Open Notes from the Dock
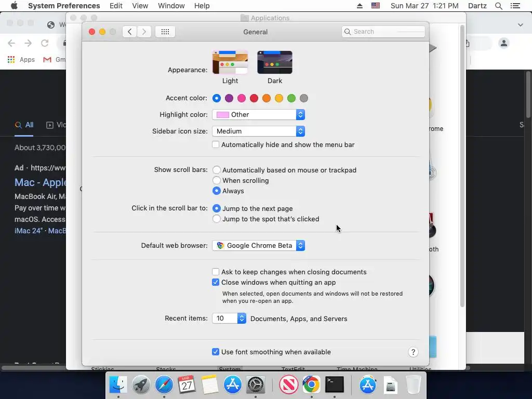The image size is (532, 399). (210, 385)
